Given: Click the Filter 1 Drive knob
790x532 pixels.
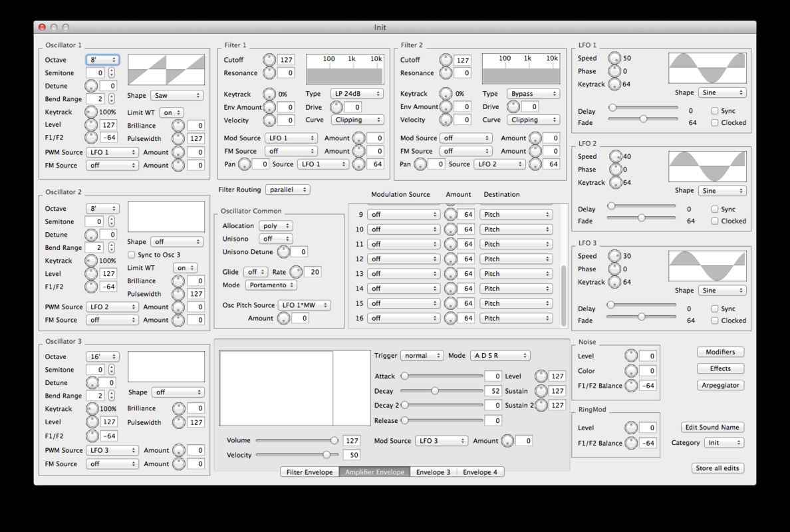Looking at the screenshot, I should pos(336,107).
